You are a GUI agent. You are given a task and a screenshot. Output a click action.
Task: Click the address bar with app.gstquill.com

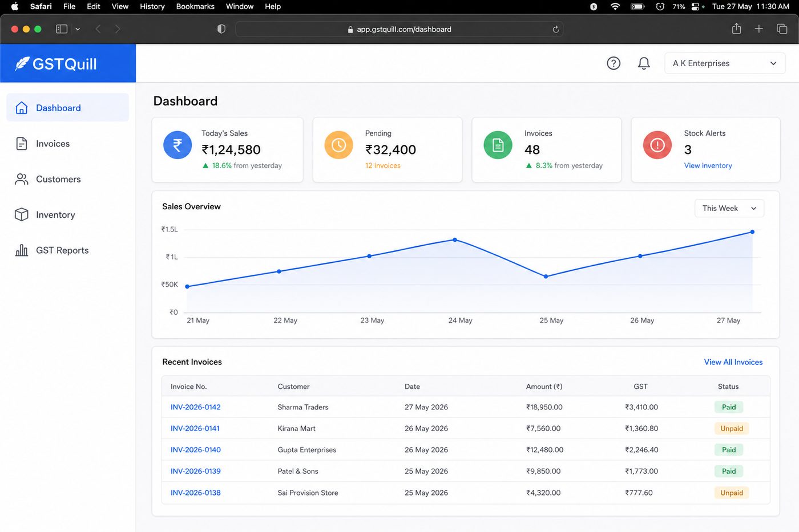tap(399, 29)
